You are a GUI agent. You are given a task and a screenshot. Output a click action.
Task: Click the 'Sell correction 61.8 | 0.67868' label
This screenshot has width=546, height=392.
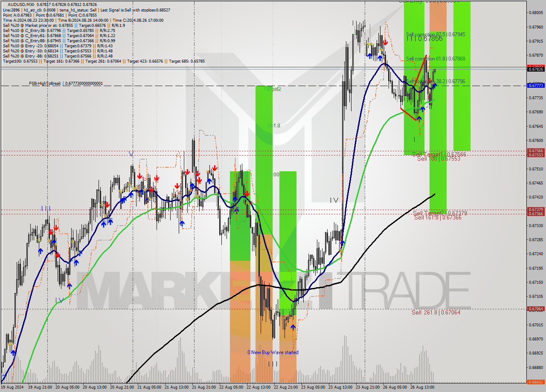pos(436,58)
